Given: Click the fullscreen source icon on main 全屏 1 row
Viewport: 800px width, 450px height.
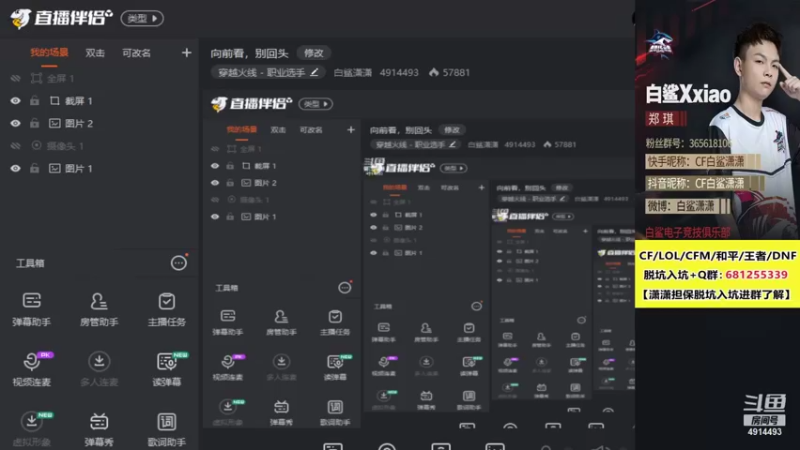Looking at the screenshot, I should click(36, 79).
